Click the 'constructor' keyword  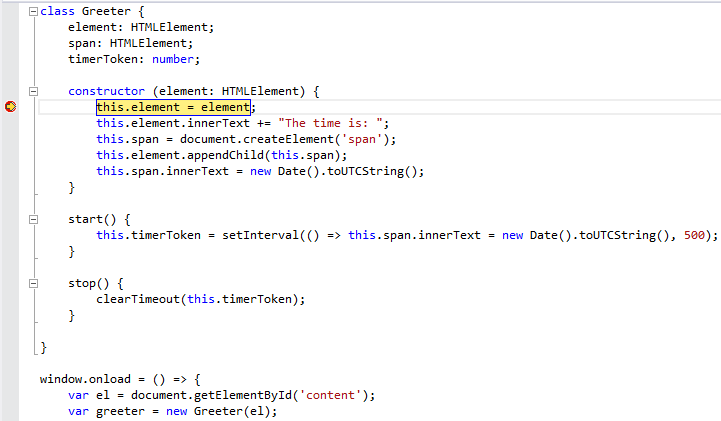106,91
